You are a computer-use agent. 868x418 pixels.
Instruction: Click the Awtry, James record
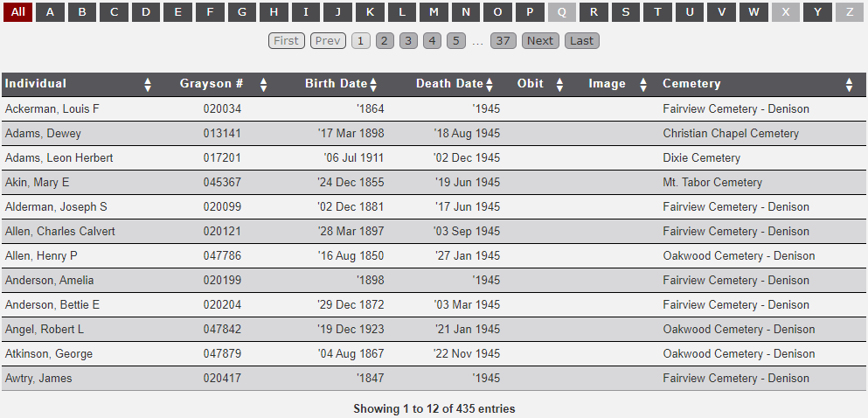(38, 379)
